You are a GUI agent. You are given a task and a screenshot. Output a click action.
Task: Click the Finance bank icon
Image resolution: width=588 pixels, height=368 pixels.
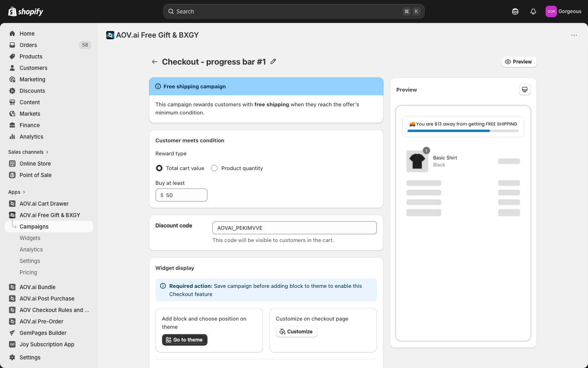click(x=12, y=125)
